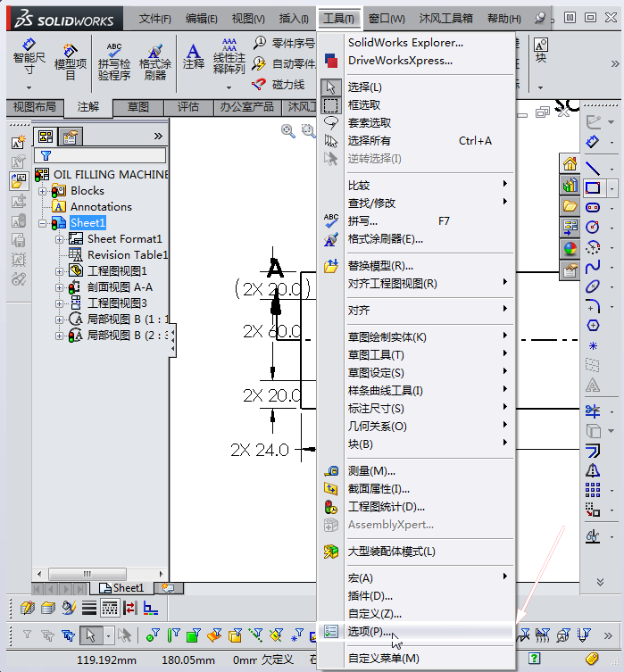624x672 pixels.
Task: Open the 窗口(W) menu
Action: [x=387, y=19]
